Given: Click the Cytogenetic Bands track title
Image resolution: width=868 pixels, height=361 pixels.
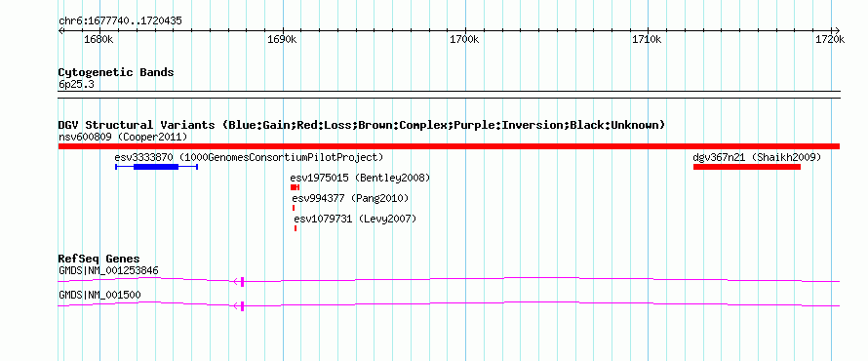Looking at the screenshot, I should tap(116, 72).
